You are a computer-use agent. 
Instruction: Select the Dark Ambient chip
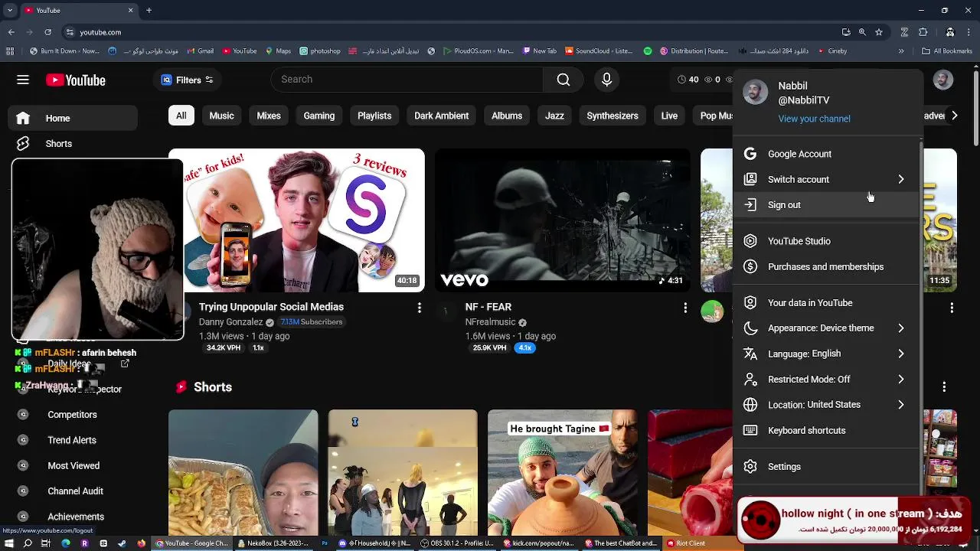[x=441, y=116]
